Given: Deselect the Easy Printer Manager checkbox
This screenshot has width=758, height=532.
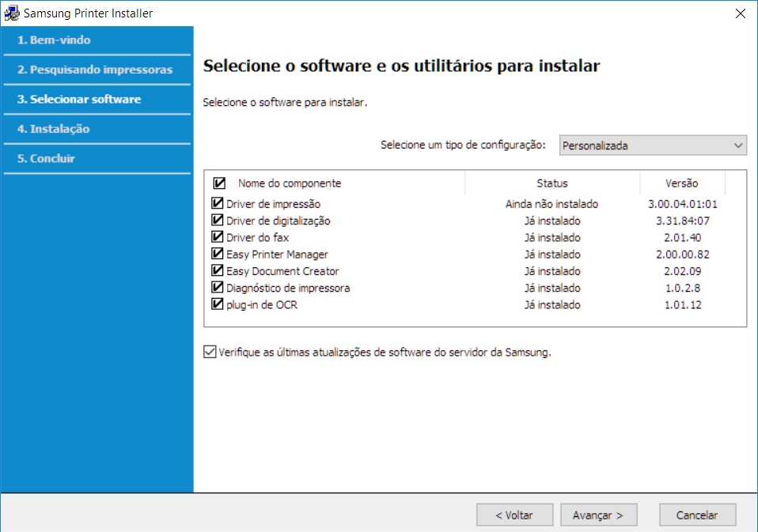Looking at the screenshot, I should [x=218, y=255].
